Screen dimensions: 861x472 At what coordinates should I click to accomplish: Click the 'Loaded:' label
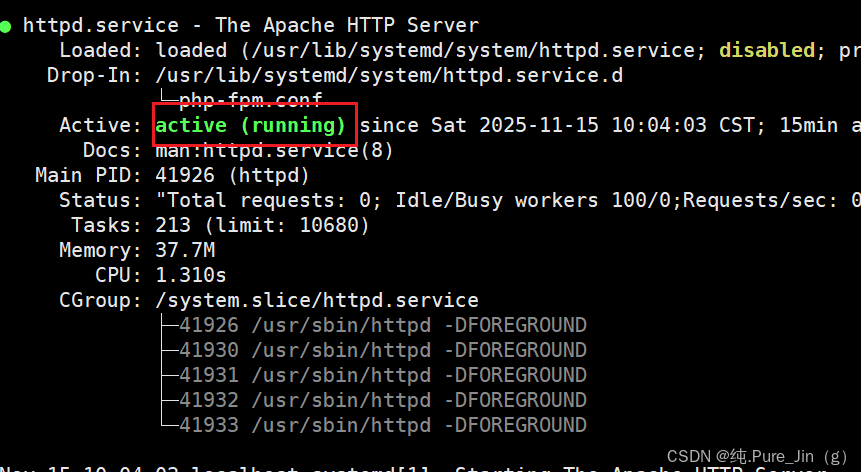[x=100, y=50]
